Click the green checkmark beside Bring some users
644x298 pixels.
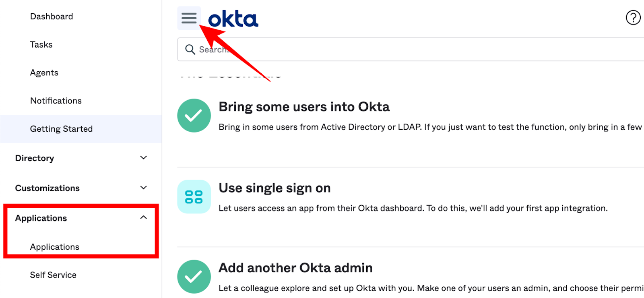click(194, 116)
